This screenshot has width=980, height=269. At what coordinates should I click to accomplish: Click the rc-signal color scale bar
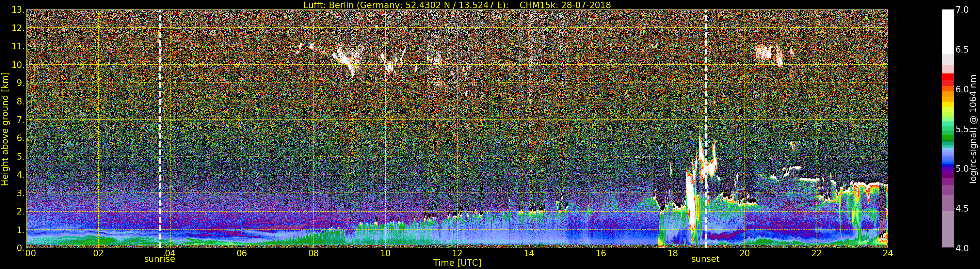point(948,129)
